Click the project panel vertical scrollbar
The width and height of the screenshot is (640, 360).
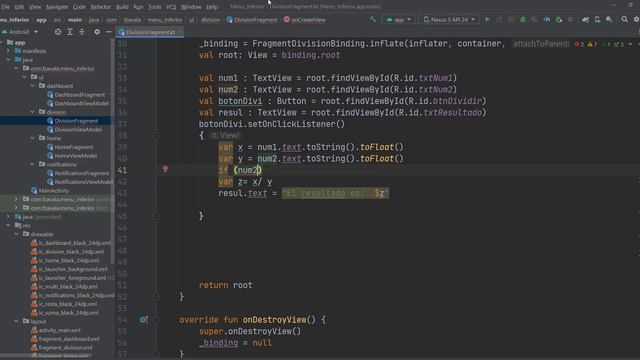pyautogui.click(x=113, y=151)
